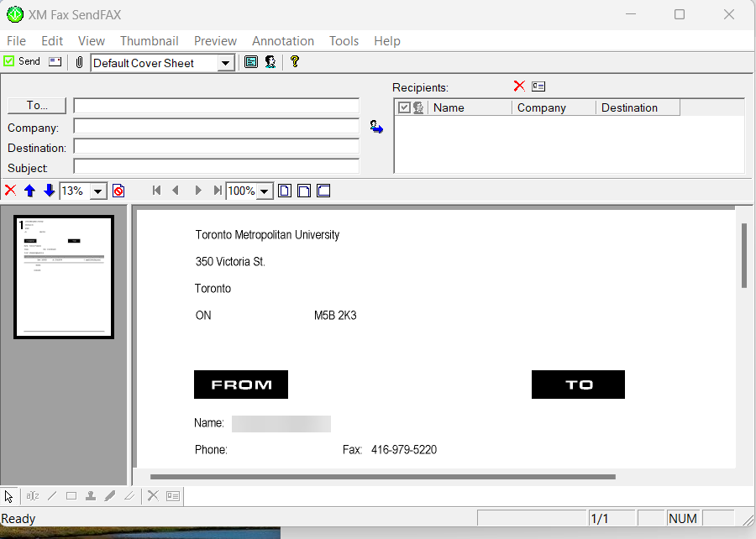Click the Send button label
The width and height of the screenshot is (756, 539).
tap(29, 61)
